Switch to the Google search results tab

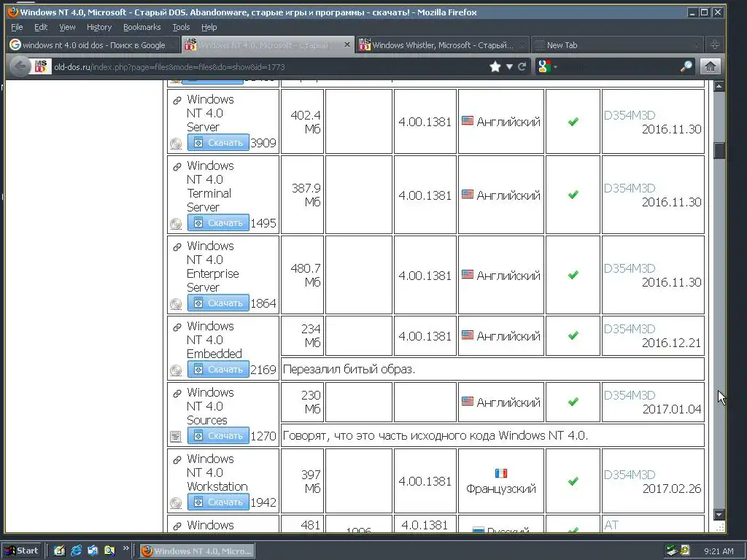tap(93, 44)
